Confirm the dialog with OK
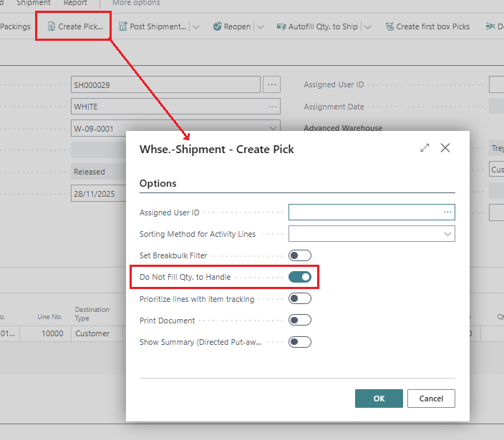 click(x=379, y=399)
